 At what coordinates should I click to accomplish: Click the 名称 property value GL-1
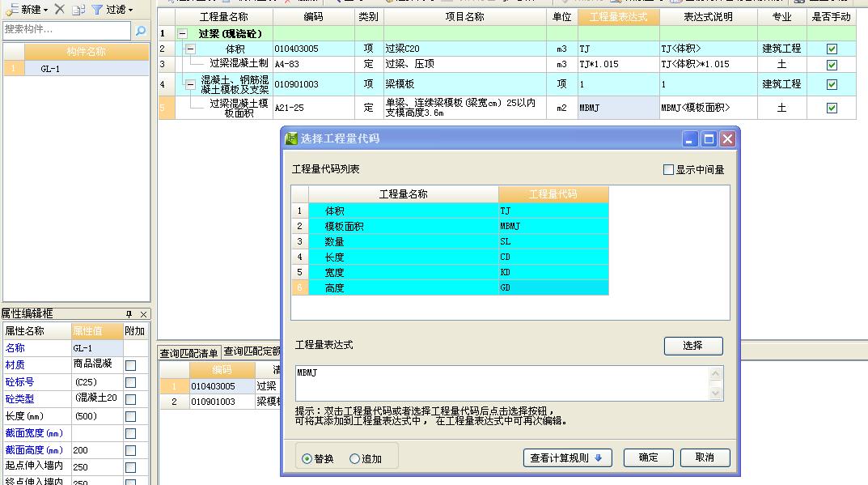pyautogui.click(x=97, y=348)
